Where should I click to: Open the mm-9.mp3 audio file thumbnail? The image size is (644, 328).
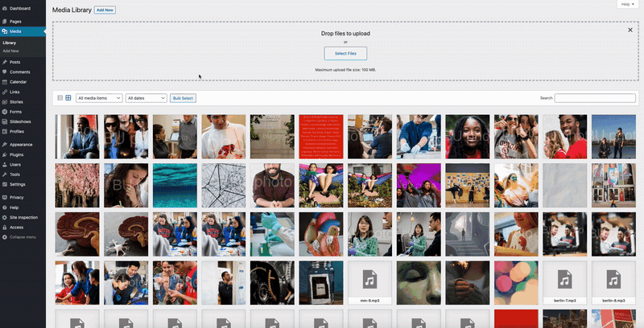pos(368,282)
